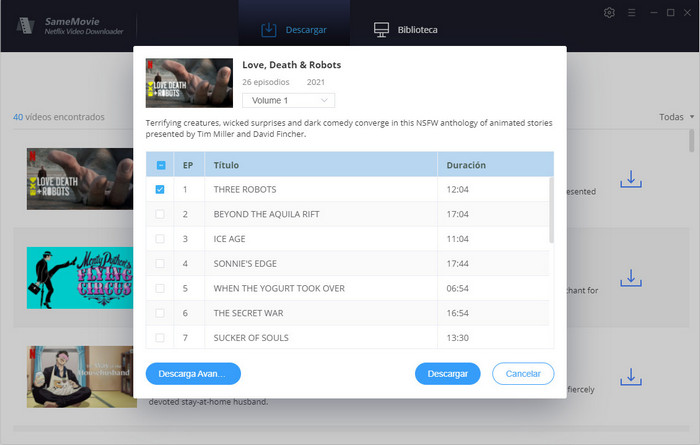The height and width of the screenshot is (445, 700).
Task: Open the settings gear icon
Action: [x=609, y=12]
